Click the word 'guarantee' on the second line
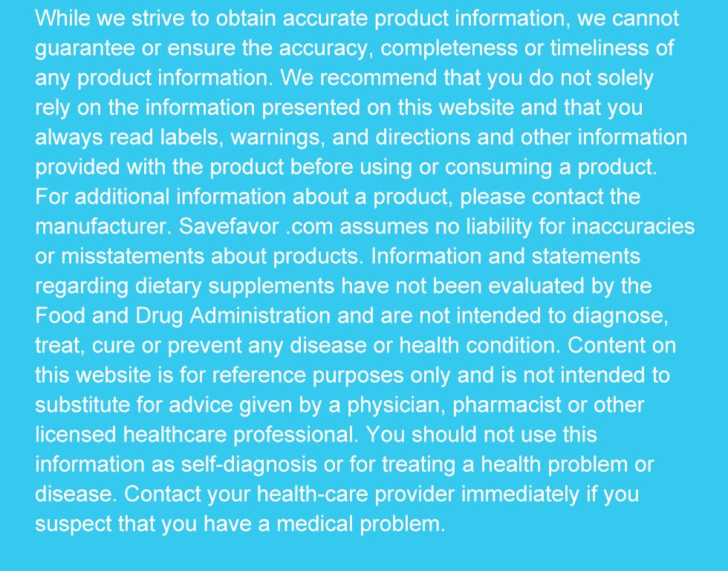Screen dimensions: 728x571 (x=85, y=49)
